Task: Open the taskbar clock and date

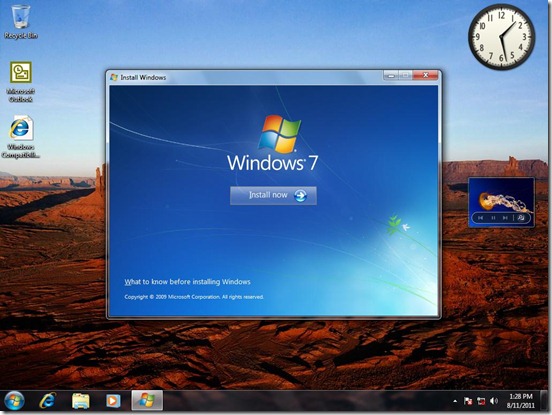Action: 521,401
